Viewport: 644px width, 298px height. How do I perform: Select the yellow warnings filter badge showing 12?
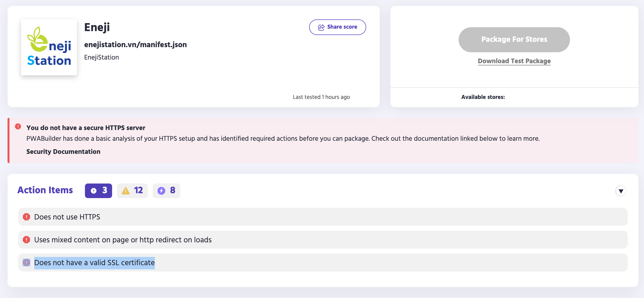[x=132, y=191]
